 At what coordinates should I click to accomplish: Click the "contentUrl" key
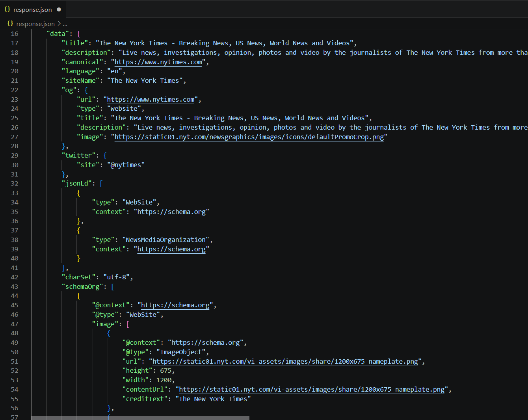tap(145, 389)
